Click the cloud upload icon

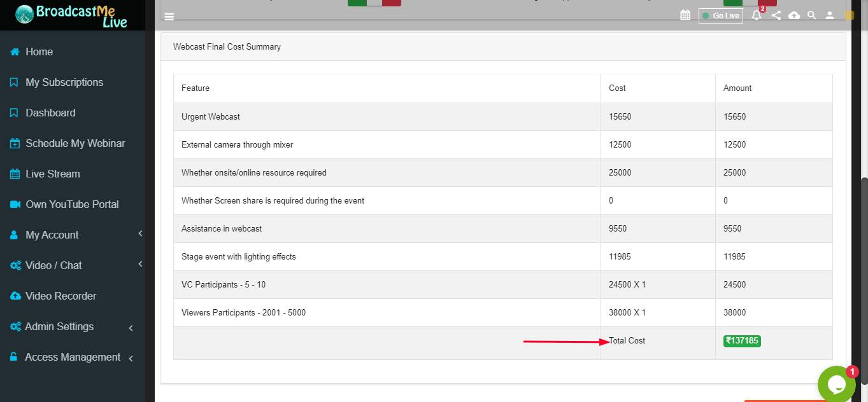click(794, 15)
